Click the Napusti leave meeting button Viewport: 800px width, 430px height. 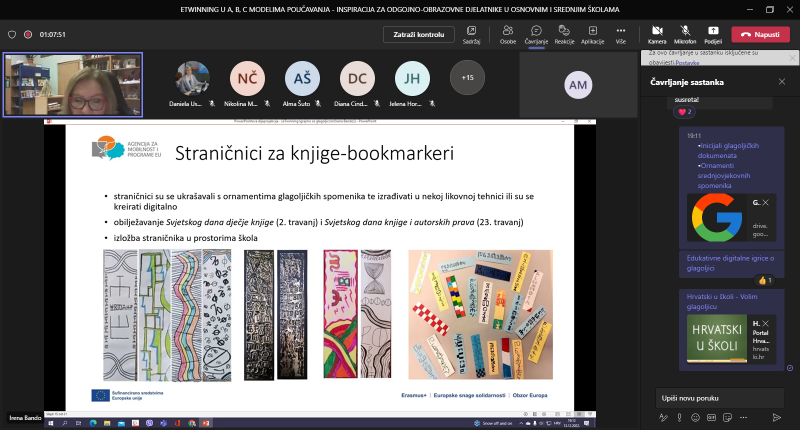click(760, 34)
